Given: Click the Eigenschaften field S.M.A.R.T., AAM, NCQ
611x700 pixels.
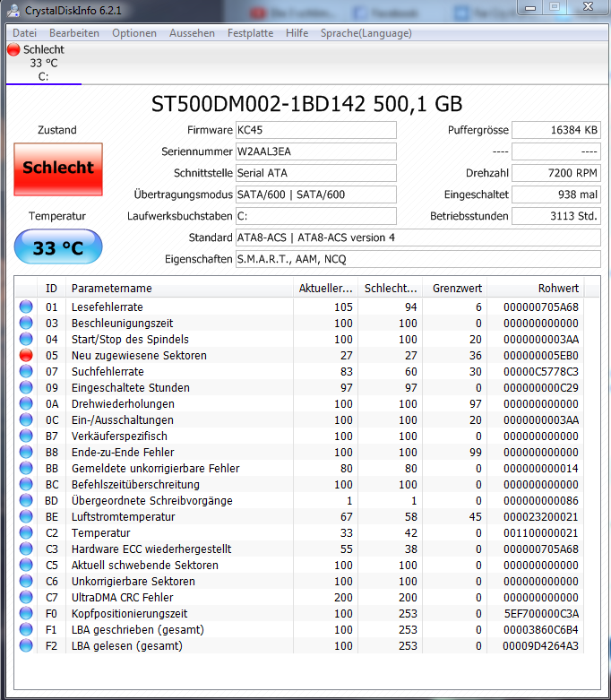Looking at the screenshot, I should 417,259.
